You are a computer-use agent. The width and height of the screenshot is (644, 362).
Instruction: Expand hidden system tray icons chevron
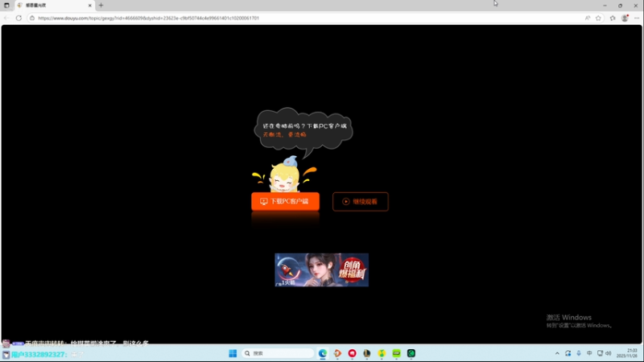coord(557,353)
